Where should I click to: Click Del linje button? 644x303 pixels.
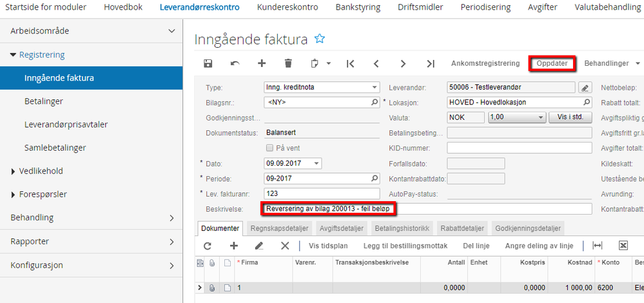(476, 246)
